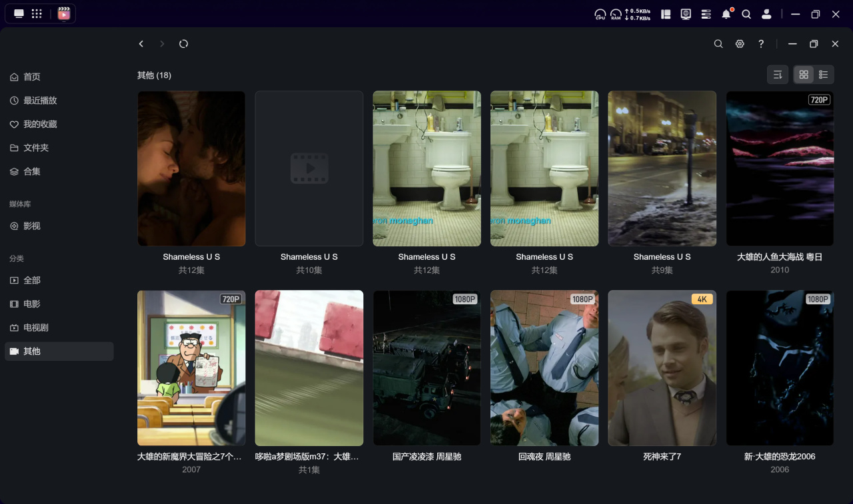Viewport: 853px width, 504px height.
Task: Click the 回魂夜 周星驰 title
Action: tap(544, 457)
